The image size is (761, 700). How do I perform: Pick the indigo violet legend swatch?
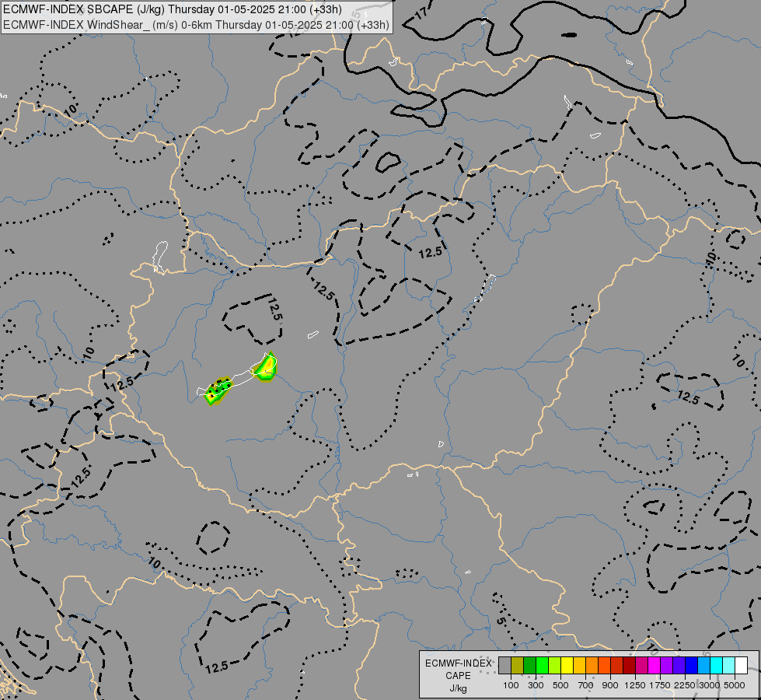(679, 666)
